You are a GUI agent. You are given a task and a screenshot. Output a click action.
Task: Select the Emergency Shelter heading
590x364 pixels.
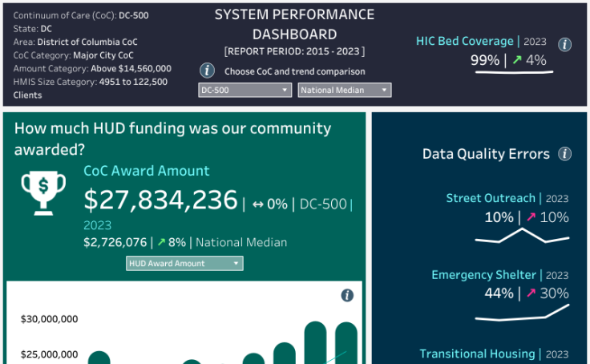click(483, 275)
